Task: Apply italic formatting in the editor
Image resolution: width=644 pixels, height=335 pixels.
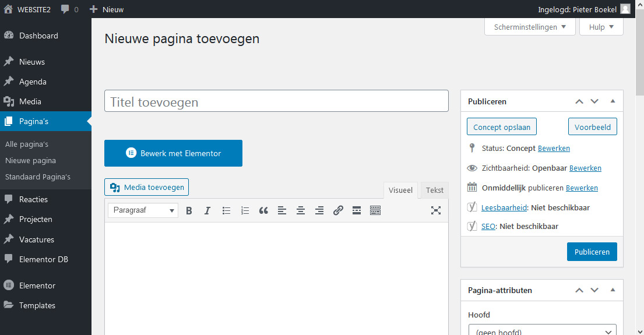Action: [x=207, y=211]
